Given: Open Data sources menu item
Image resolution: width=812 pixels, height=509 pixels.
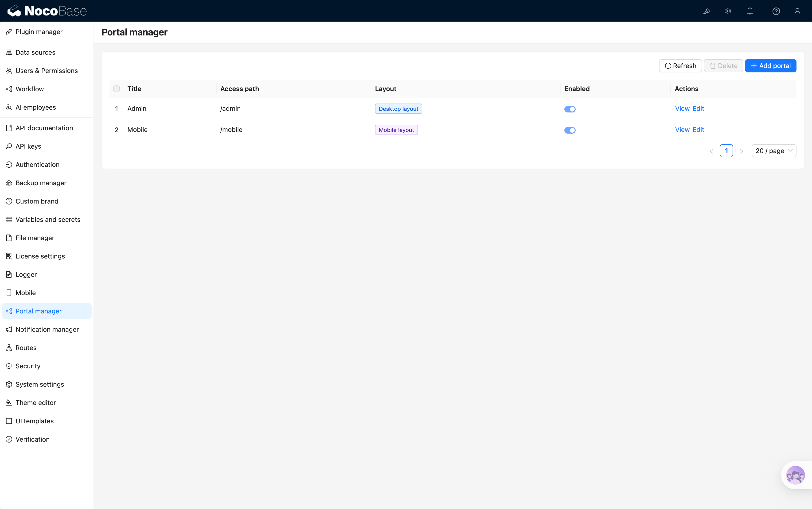Looking at the screenshot, I should click(47, 53).
